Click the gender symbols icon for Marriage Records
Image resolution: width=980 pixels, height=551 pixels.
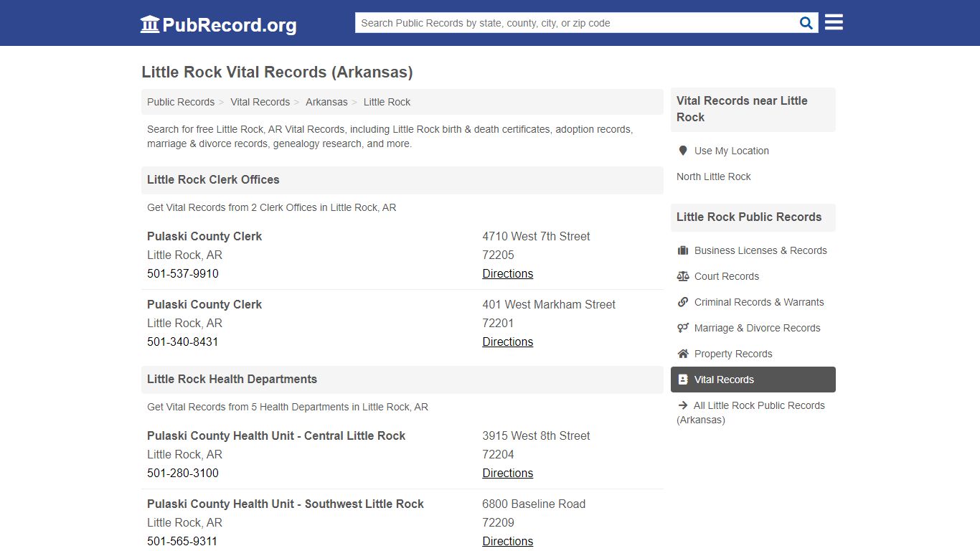683,328
